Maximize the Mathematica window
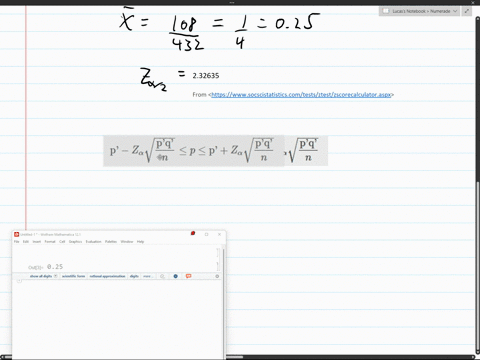This screenshot has height=360, width=480. (206, 234)
